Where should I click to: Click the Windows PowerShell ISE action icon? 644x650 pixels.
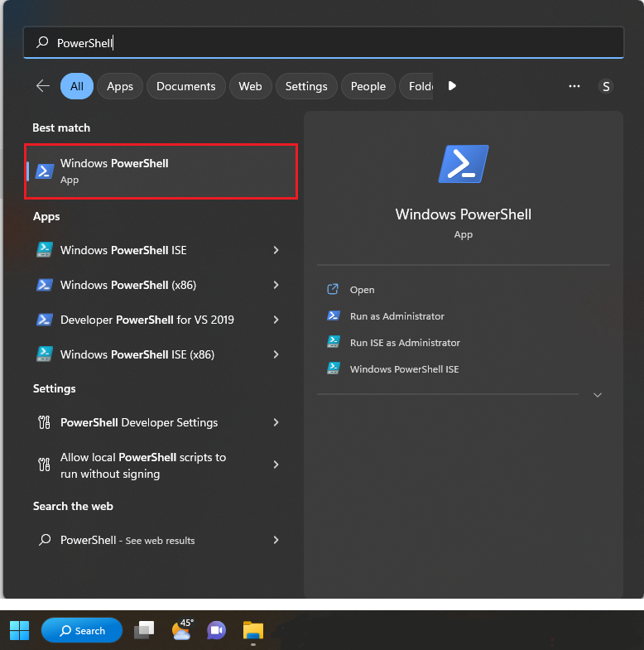tap(334, 368)
